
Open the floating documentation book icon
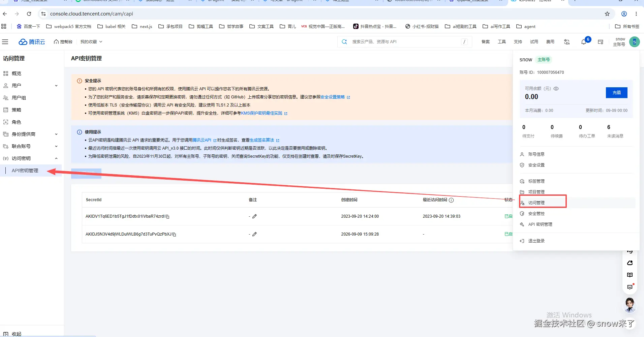(630, 275)
